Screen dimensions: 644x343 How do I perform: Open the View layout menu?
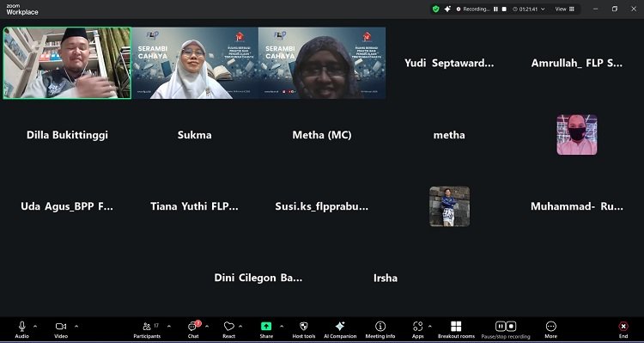pos(565,9)
